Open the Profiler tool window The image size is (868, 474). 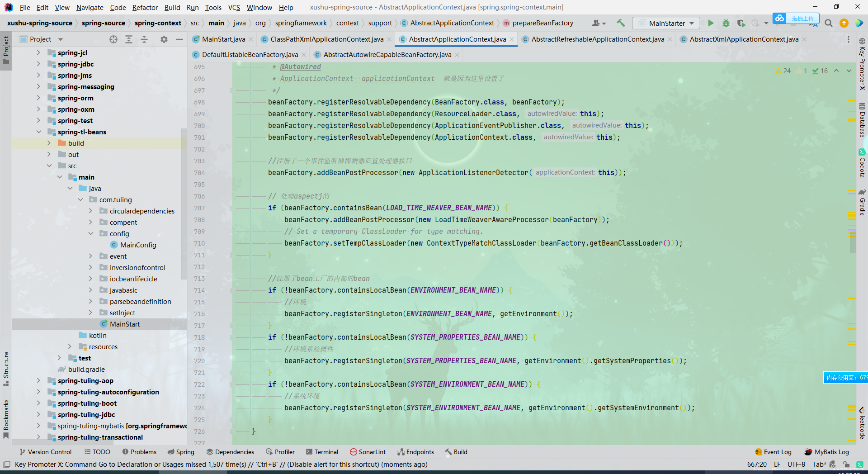(x=280, y=452)
